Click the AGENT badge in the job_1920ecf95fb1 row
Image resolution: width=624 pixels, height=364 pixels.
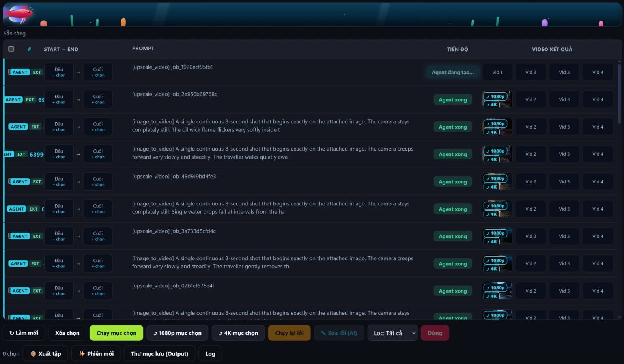20,72
